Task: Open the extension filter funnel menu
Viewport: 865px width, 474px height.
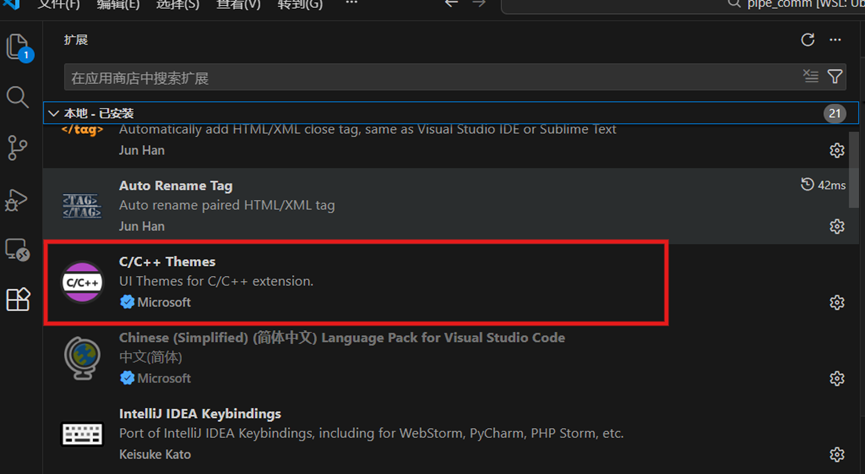Action: click(x=835, y=76)
